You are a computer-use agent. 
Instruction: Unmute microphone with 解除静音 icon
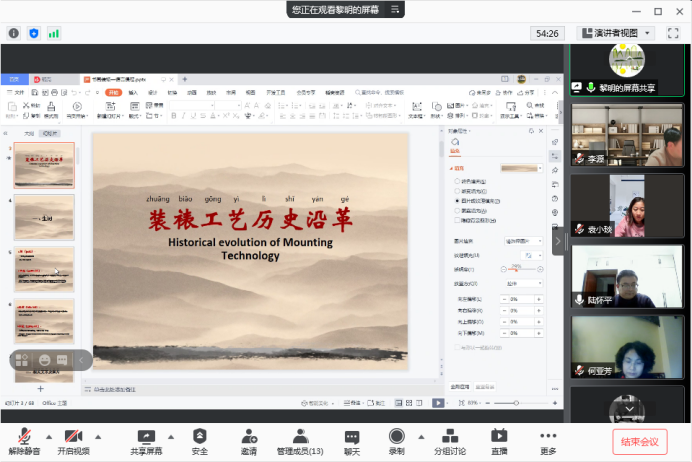[24, 436]
